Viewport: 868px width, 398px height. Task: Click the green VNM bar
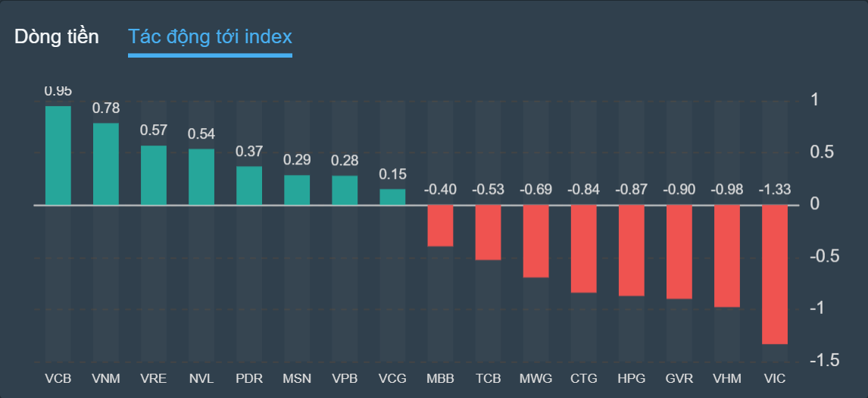(x=106, y=164)
